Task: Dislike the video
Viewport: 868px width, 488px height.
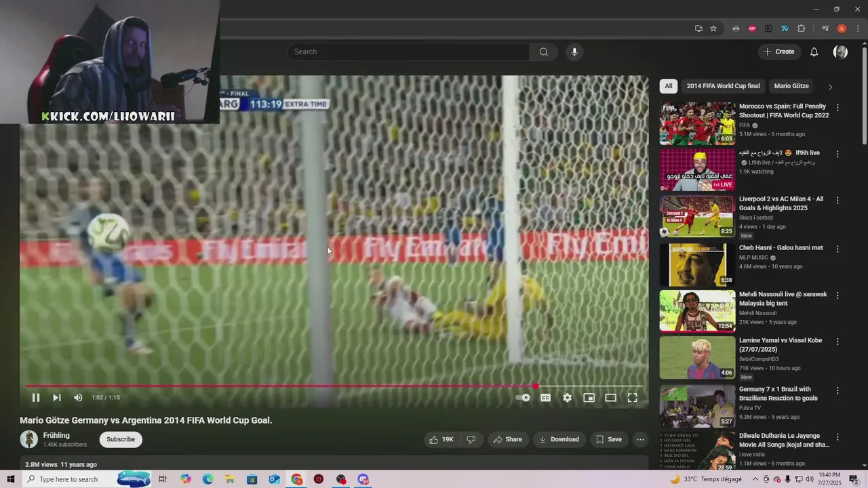Action: pyautogui.click(x=471, y=439)
